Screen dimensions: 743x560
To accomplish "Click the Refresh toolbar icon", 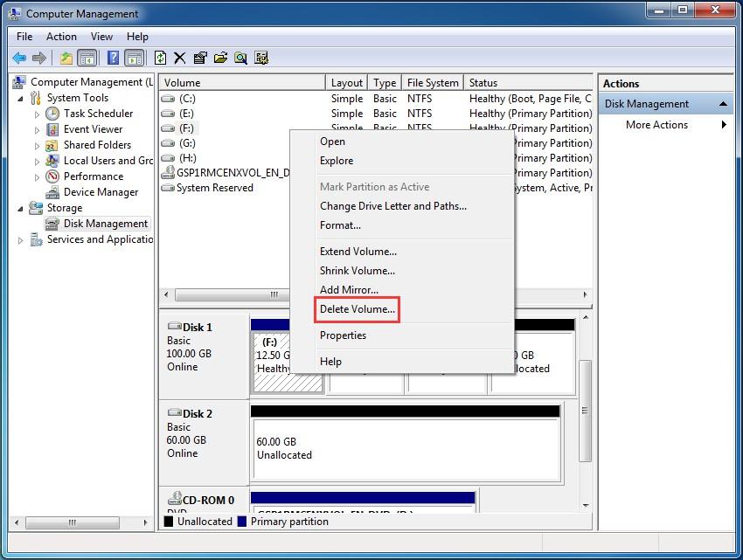I will [x=160, y=59].
